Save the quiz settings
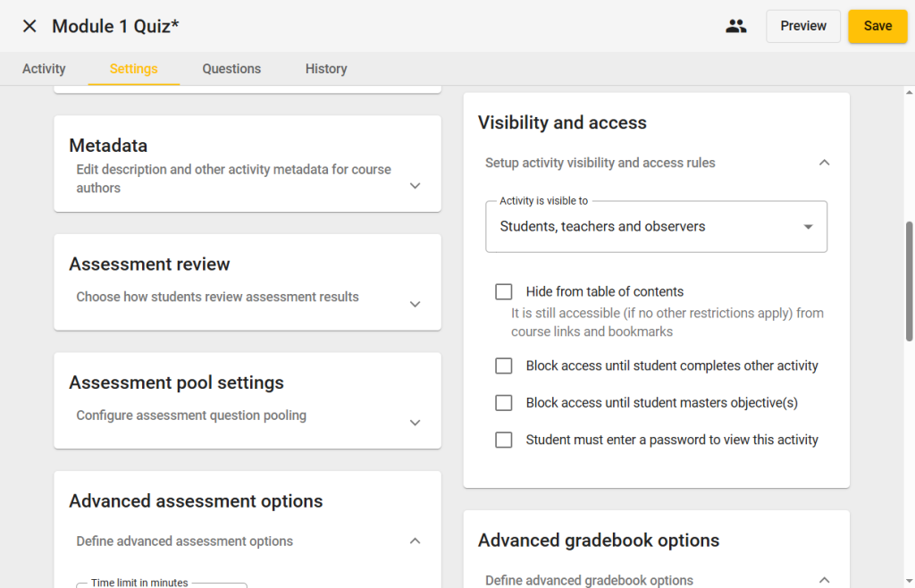Screen dimensions: 915x588 [877, 26]
